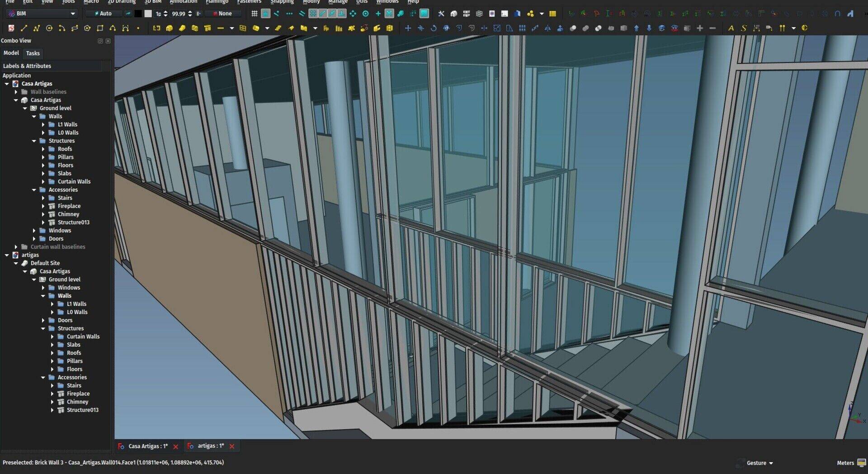Open the black line color swatch
Image resolution: width=868 pixels, height=474 pixels.
pos(138,14)
